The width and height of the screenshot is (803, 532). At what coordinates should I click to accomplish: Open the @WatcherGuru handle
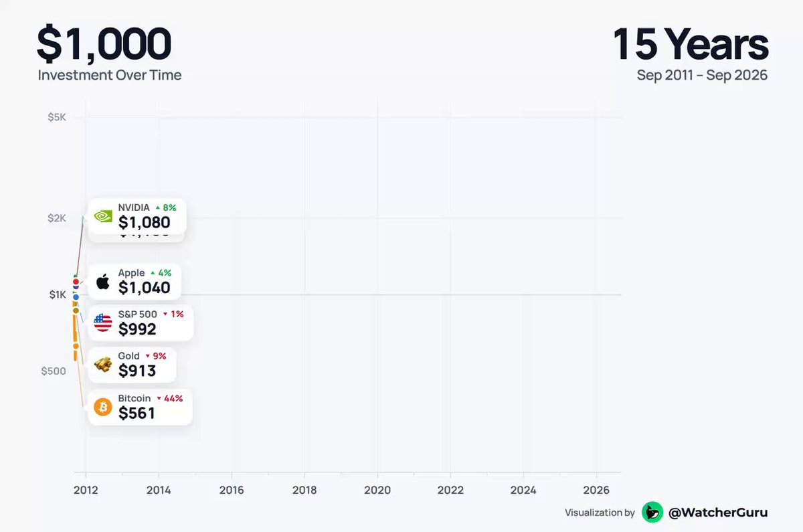(718, 513)
